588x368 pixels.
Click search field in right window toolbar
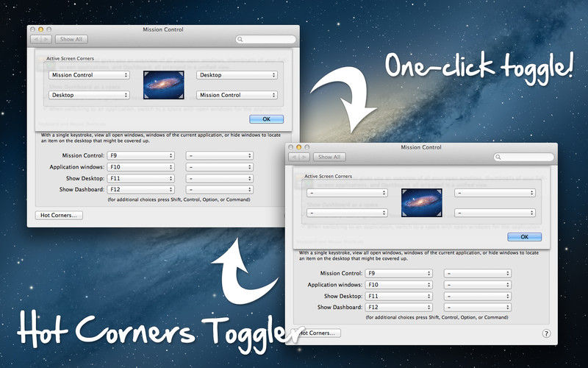coord(524,157)
